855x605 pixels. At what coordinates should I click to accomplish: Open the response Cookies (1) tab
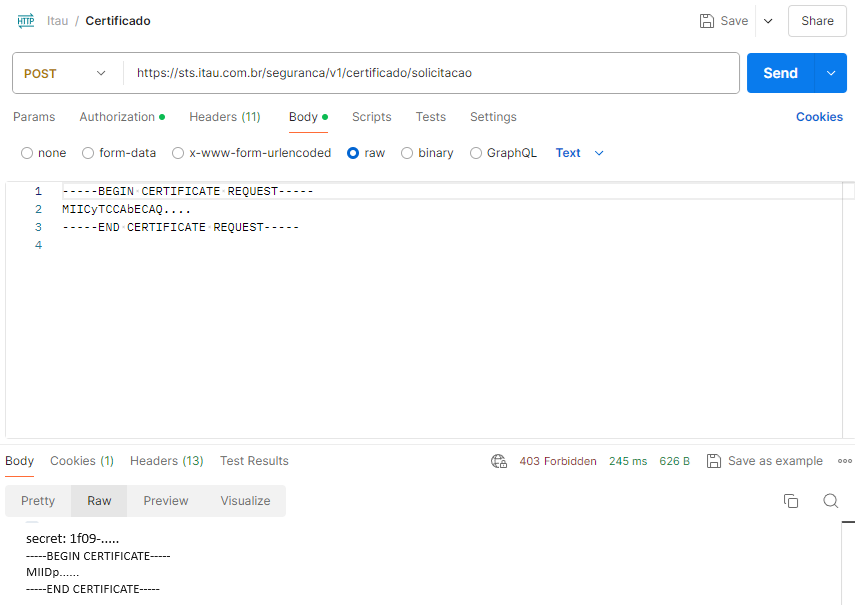coord(82,461)
